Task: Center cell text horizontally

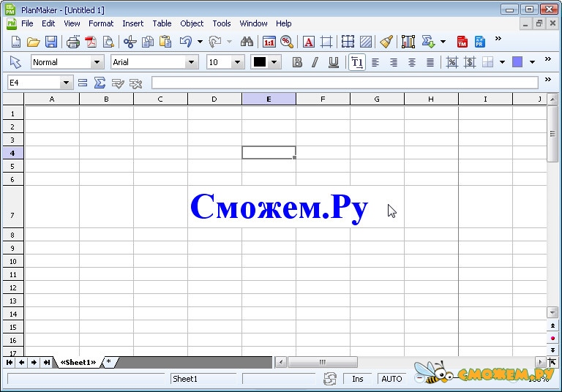Action: coord(412,62)
